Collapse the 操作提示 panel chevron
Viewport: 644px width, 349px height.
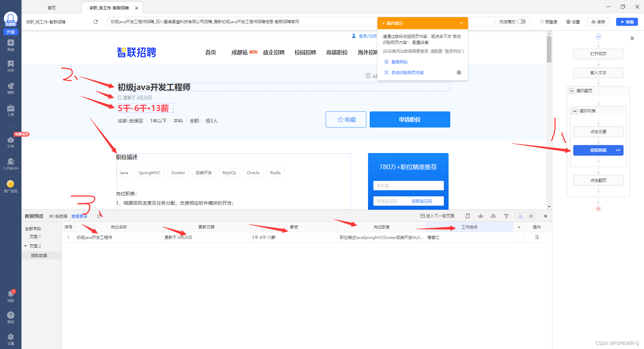(461, 23)
